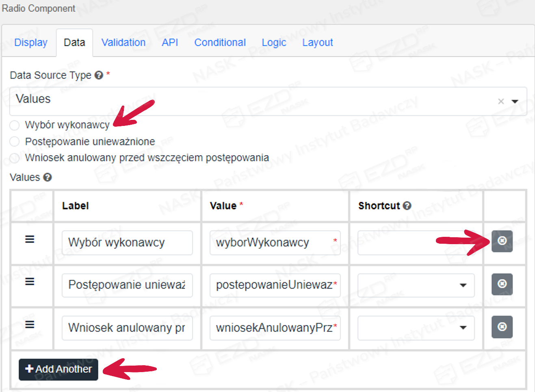
Task: Choose the Wniosek anulowany przed wszczęciem radio
Action: [x=15, y=158]
